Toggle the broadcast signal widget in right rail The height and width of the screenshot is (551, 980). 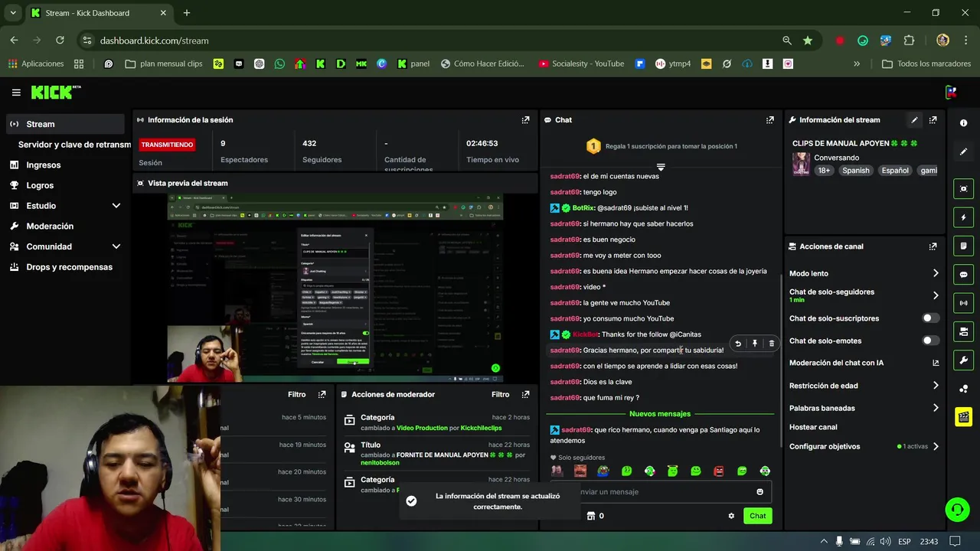pos(964,303)
